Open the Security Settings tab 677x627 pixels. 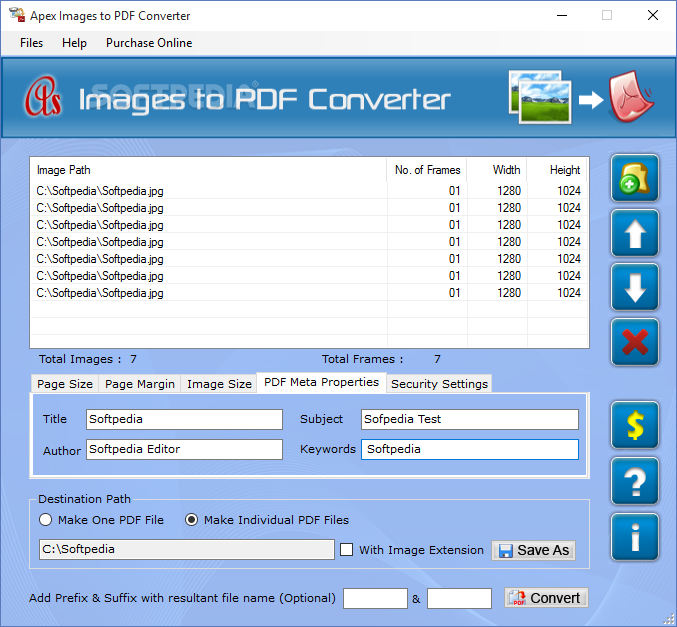coord(439,384)
